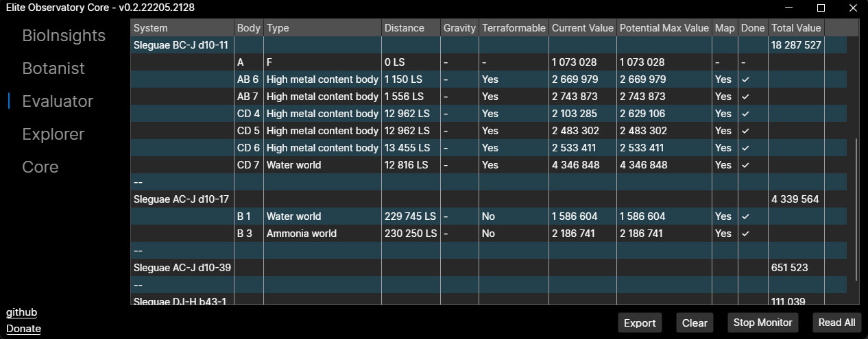Click body cell CD 4
Viewport: 868px width, 339px height.
tap(249, 114)
